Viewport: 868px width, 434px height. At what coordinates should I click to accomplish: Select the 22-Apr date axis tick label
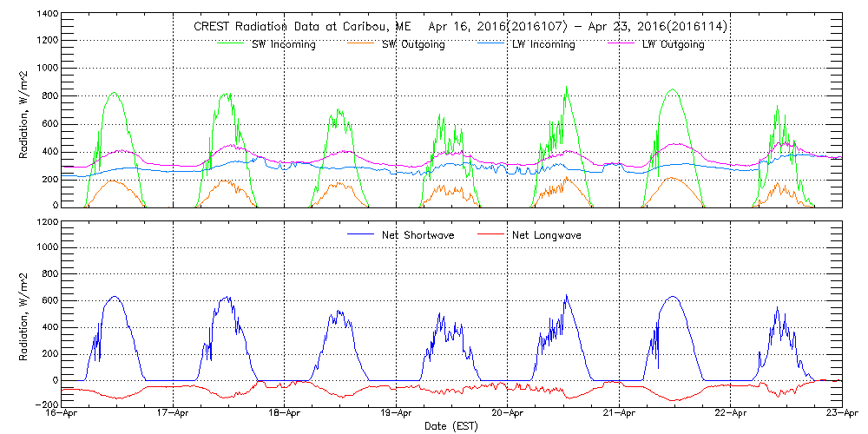click(731, 414)
